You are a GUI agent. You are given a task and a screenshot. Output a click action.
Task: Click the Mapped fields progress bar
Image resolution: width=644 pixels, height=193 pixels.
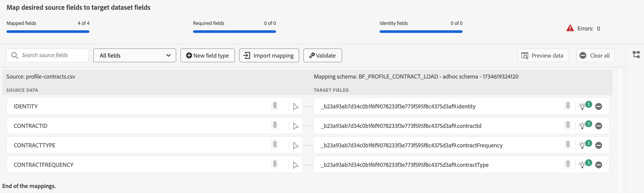coord(48,32)
